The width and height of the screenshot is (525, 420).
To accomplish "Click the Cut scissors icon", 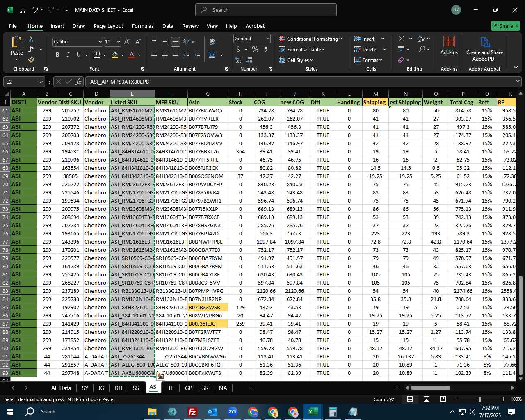I will pos(31,39).
